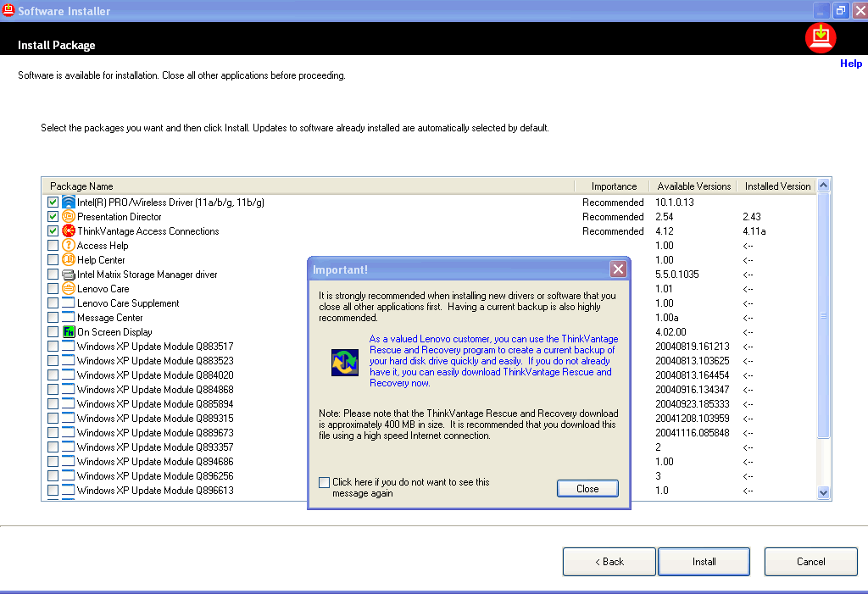Check the Help Center package
The height and width of the screenshot is (594, 868).
tap(53, 259)
